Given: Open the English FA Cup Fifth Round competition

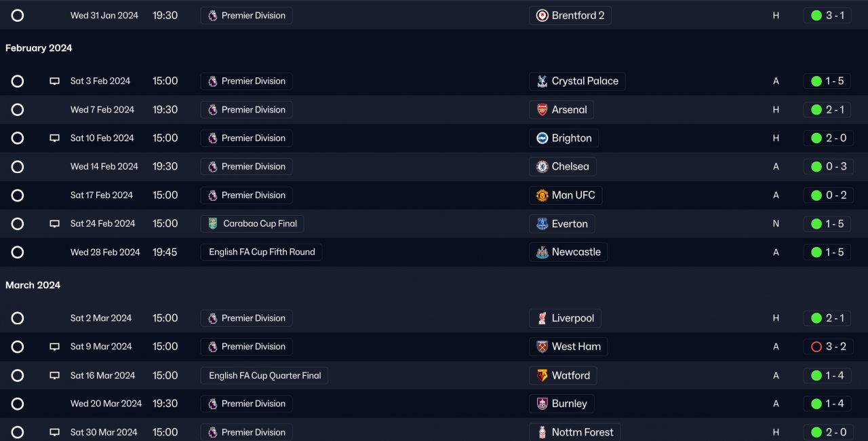Looking at the screenshot, I should point(261,252).
